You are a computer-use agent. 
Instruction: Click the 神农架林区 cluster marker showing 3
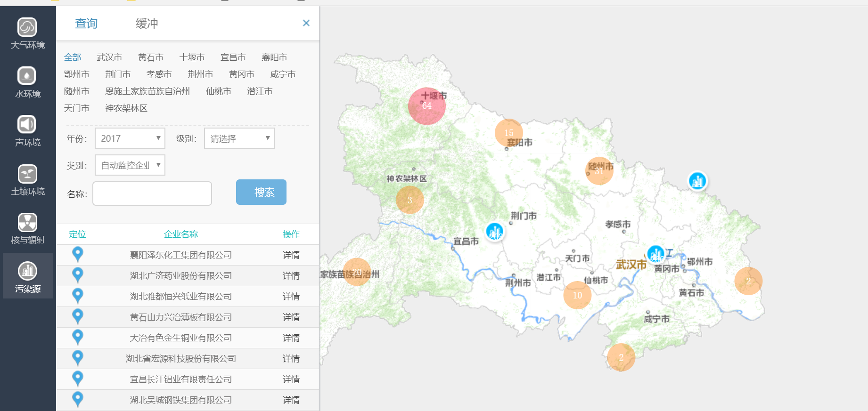tap(410, 200)
